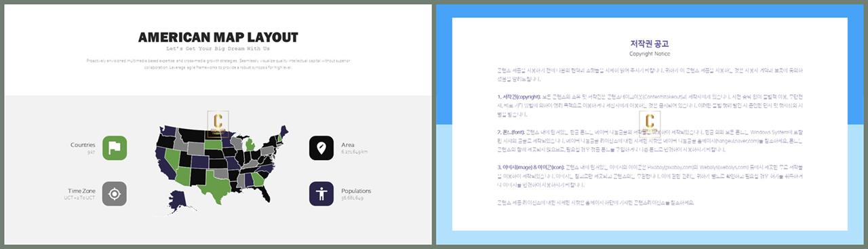Click the '2. 폰트(font)' paragraph heading

(511, 132)
